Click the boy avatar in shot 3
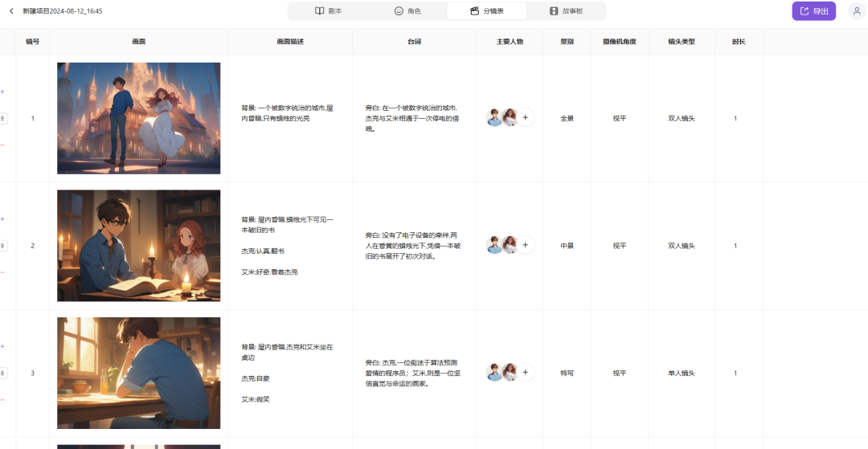Screen dimensions: 868x449 [494, 372]
